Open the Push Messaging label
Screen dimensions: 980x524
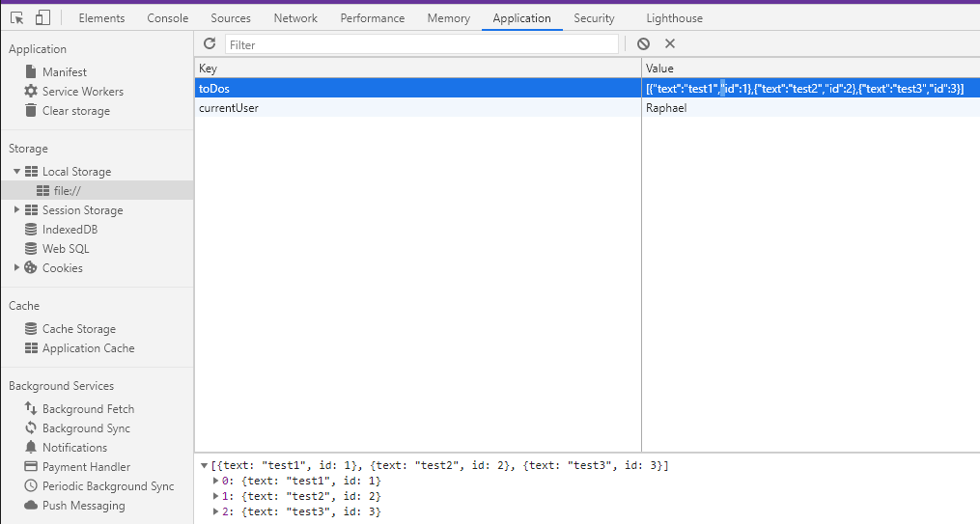tap(84, 506)
